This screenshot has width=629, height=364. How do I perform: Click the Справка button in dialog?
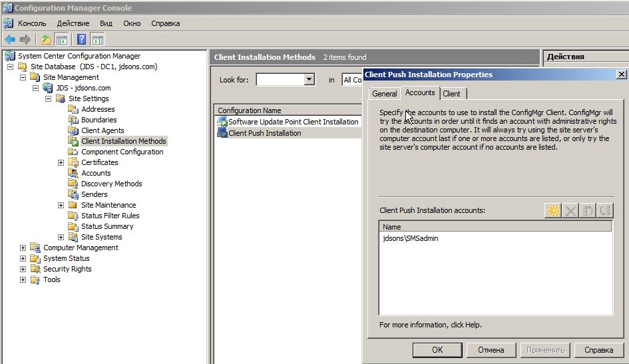point(599,350)
